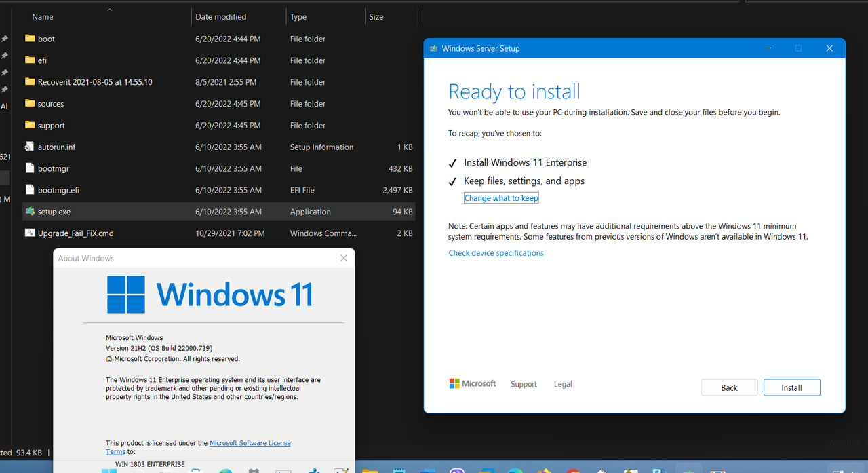
Task: Click the 'sources' folder name
Action: pos(51,104)
